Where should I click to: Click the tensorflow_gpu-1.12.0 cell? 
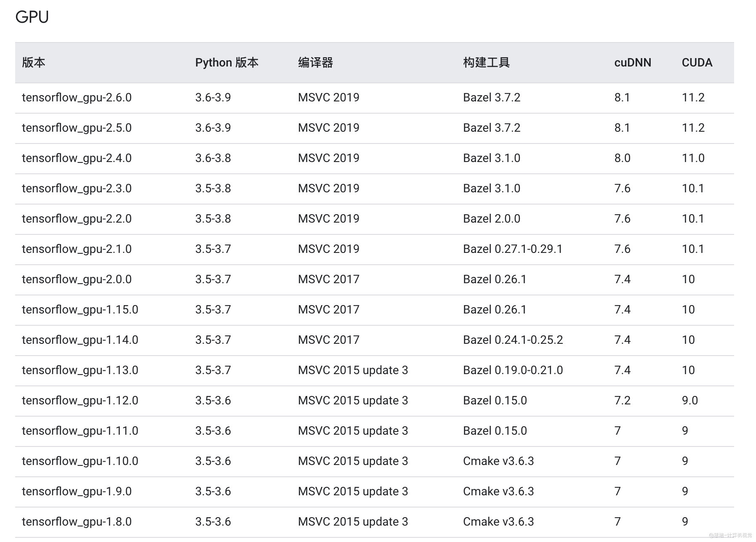(x=80, y=401)
